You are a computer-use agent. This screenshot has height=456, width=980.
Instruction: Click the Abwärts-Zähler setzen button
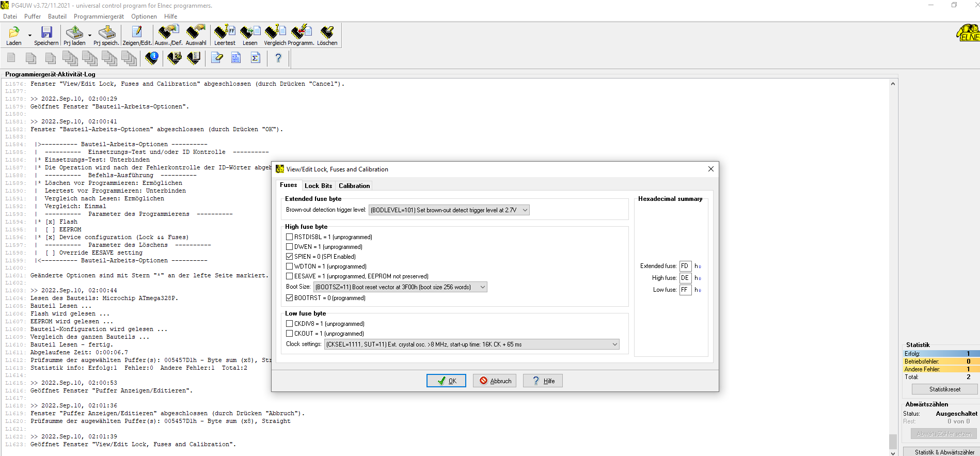944,434
